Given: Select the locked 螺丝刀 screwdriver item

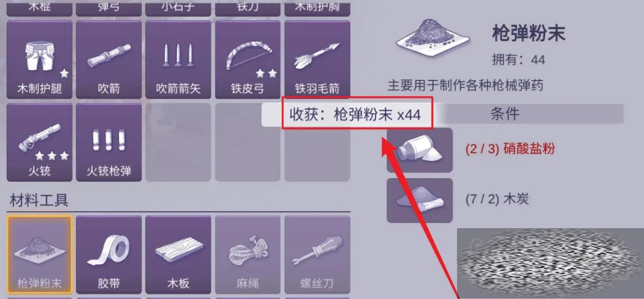Looking at the screenshot, I should [317, 254].
